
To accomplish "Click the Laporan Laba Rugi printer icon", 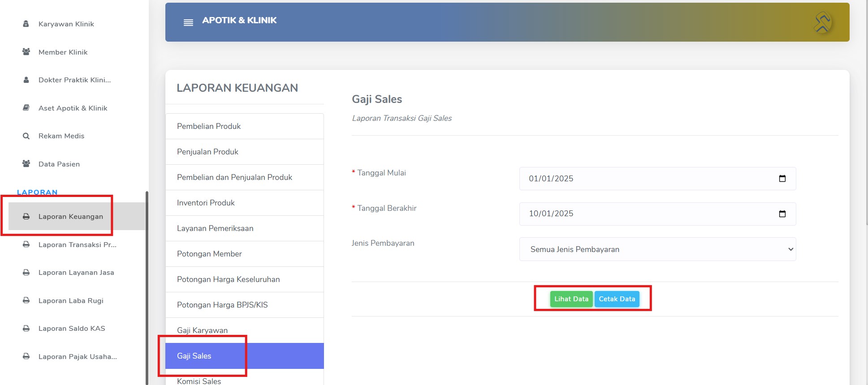I will point(26,300).
